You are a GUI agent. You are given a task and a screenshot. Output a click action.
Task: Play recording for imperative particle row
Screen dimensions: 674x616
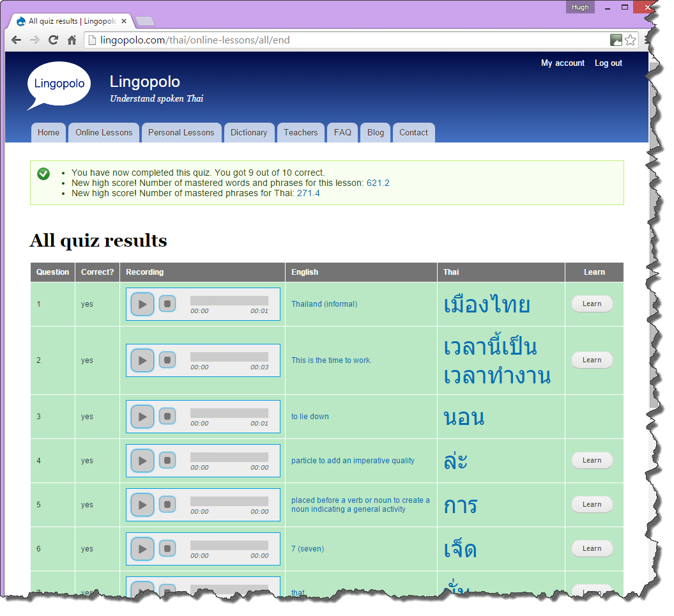[142, 461]
